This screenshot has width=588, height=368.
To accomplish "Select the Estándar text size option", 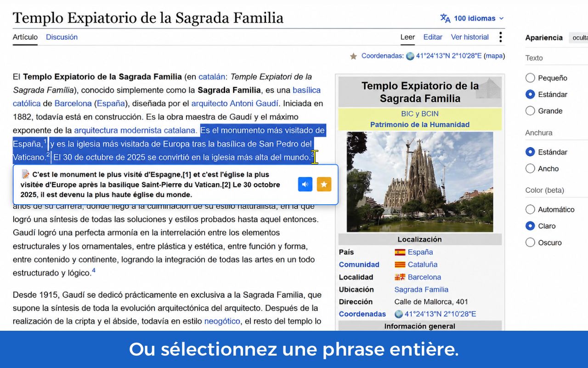I will tap(530, 94).
